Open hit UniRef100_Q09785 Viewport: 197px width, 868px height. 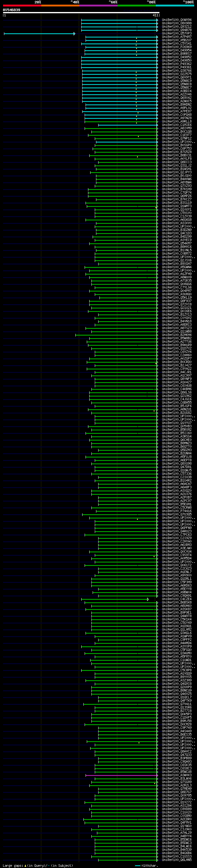[x=177, y=795]
